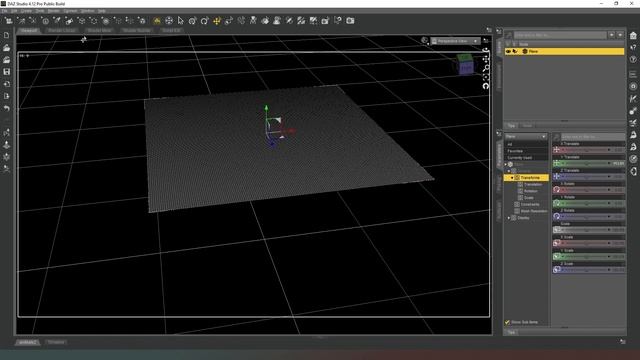Click the pane options icon at Parameters pane corner
The image size is (640, 360).
(x=499, y=133)
